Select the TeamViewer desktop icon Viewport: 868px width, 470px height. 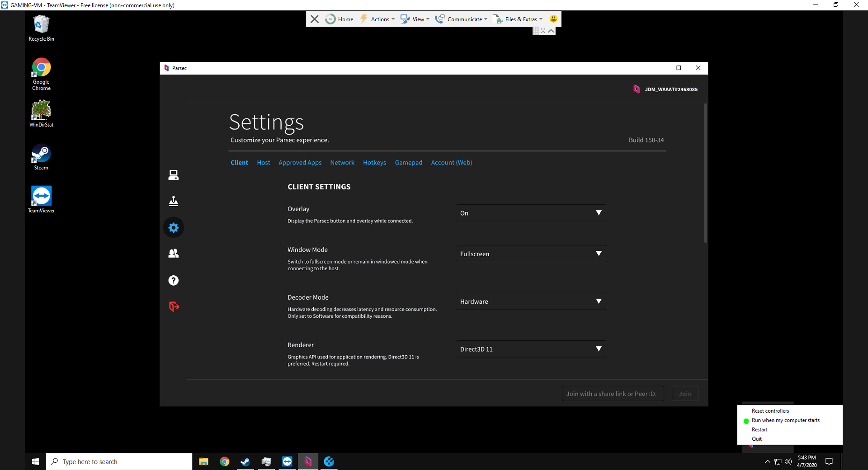[41, 199]
